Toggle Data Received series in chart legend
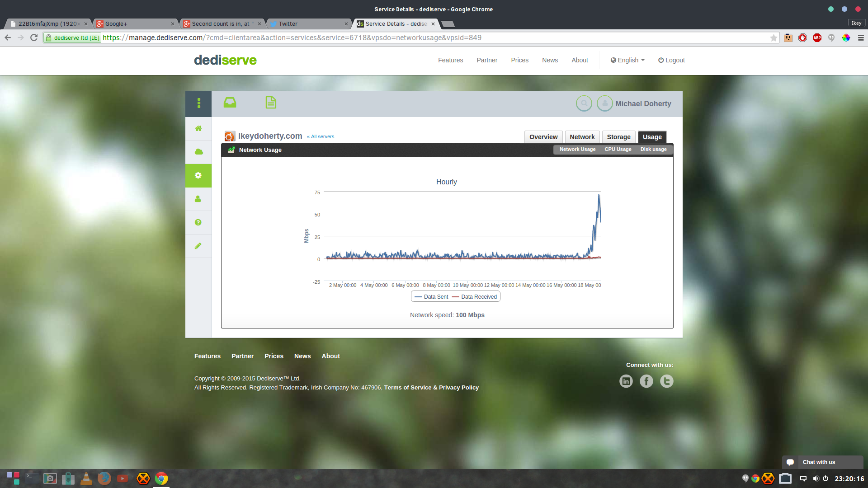Viewport: 868px width, 488px height. (x=474, y=297)
